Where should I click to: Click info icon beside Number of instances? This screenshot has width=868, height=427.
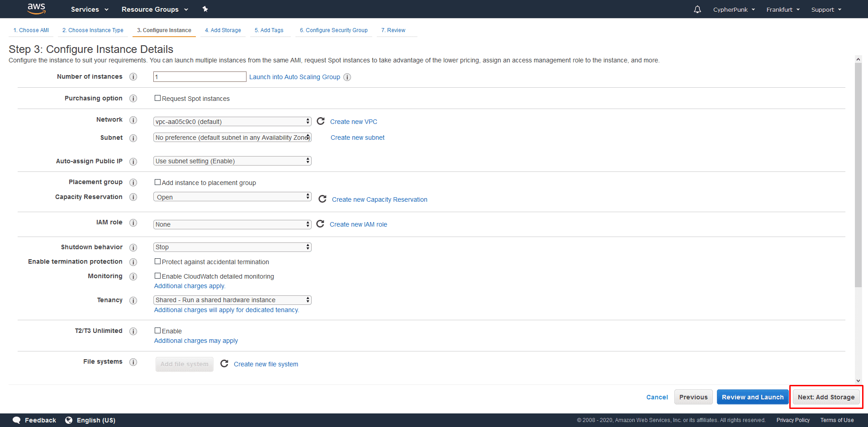[x=133, y=77]
